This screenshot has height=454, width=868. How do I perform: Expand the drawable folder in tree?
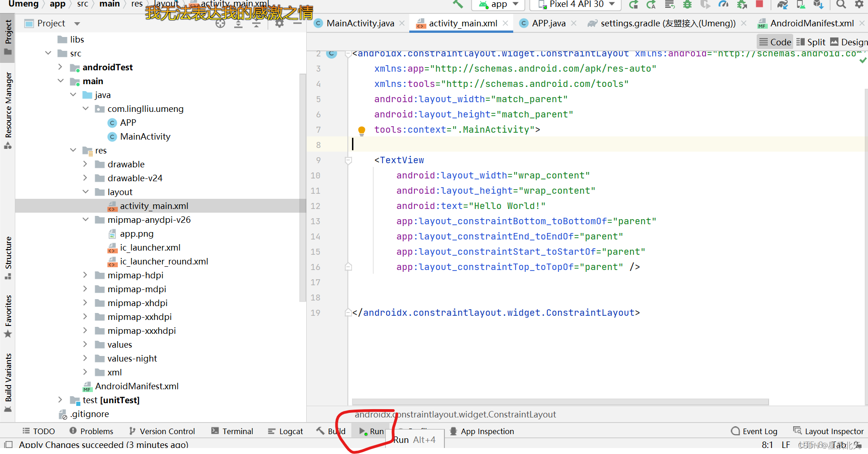point(85,164)
